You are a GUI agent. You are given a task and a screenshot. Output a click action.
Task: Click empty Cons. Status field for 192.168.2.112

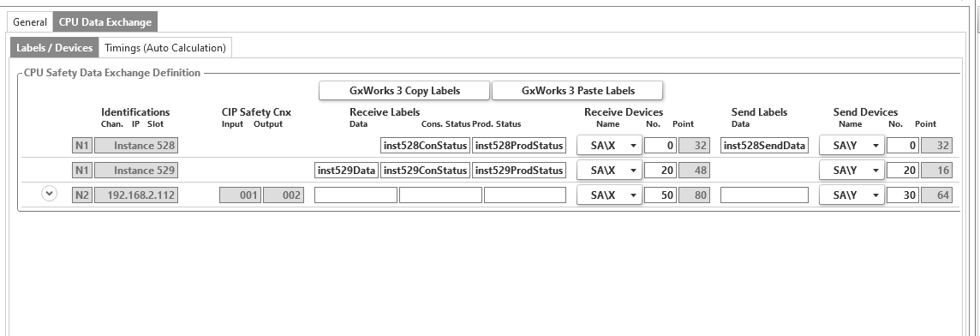[440, 195]
